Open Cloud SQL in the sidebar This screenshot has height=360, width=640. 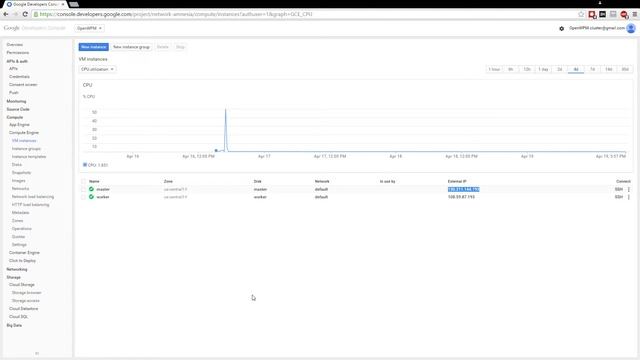pyautogui.click(x=18, y=317)
